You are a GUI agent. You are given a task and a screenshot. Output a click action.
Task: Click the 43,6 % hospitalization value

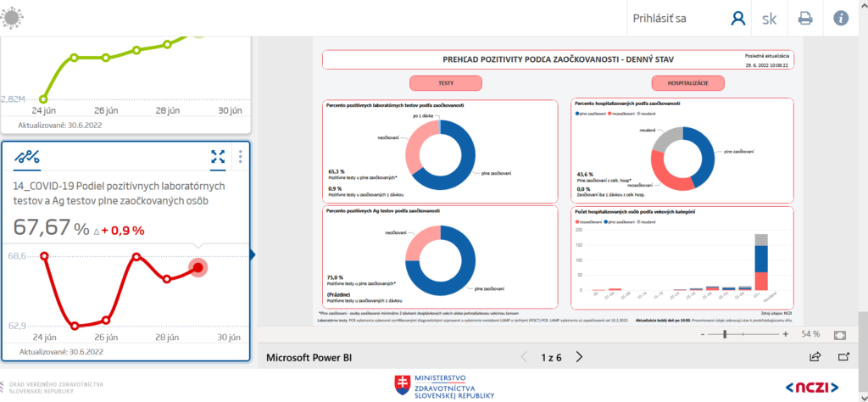586,174
